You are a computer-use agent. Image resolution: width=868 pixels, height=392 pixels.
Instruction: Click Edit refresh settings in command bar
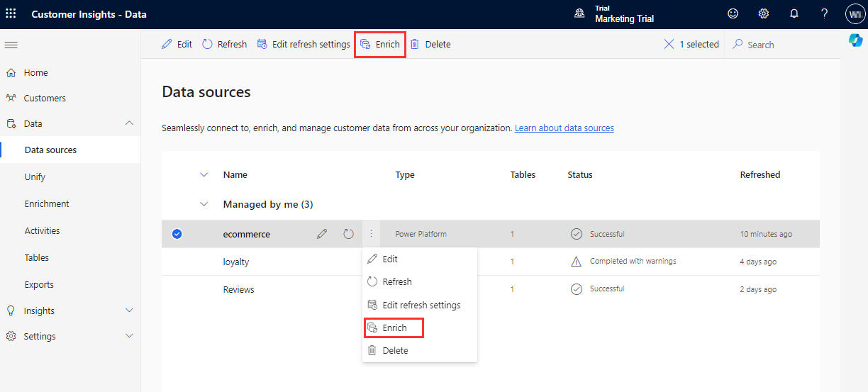coord(304,44)
